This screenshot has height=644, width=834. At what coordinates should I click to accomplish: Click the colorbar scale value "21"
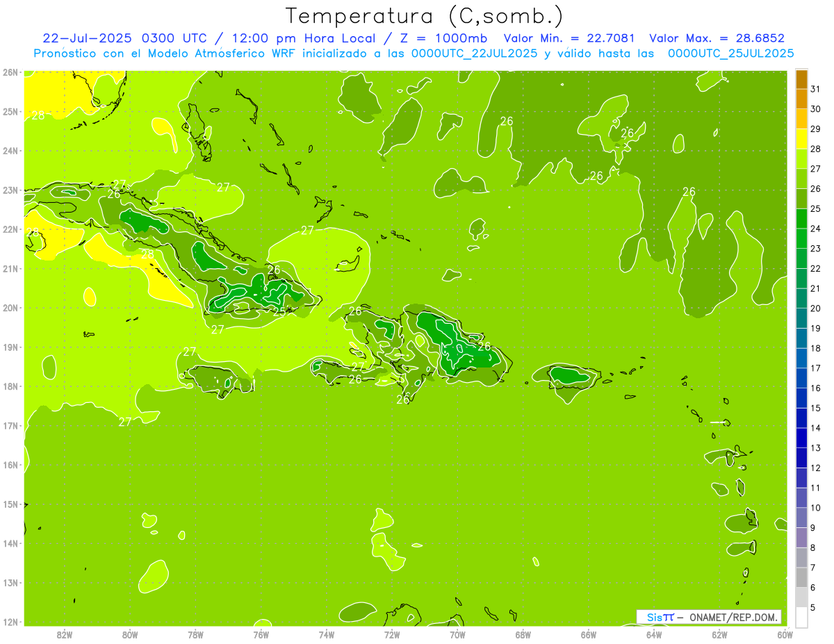(x=815, y=288)
